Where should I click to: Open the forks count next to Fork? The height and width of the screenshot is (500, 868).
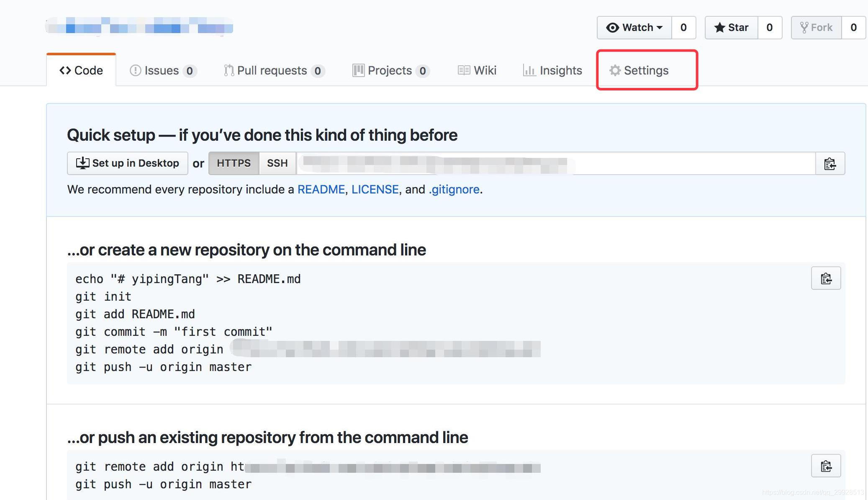coord(853,28)
